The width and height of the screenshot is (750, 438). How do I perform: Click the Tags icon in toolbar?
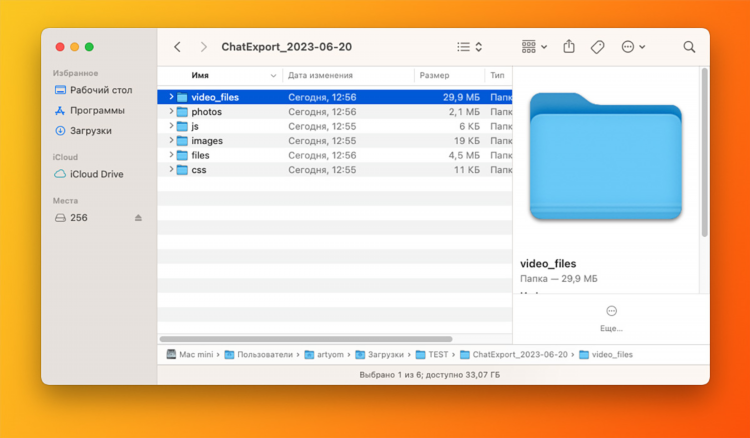coord(597,47)
